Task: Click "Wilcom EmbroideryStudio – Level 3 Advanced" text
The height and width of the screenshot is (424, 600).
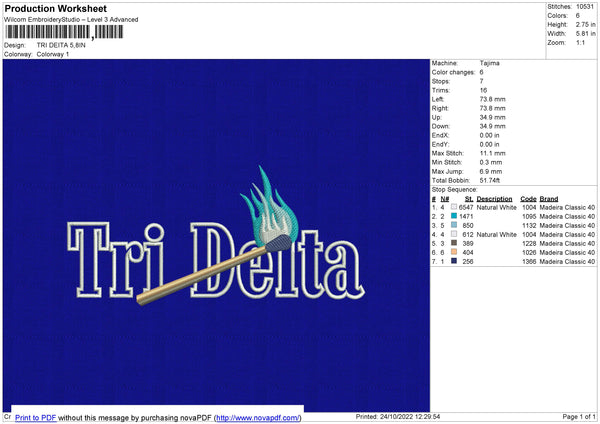Action: coord(71,20)
